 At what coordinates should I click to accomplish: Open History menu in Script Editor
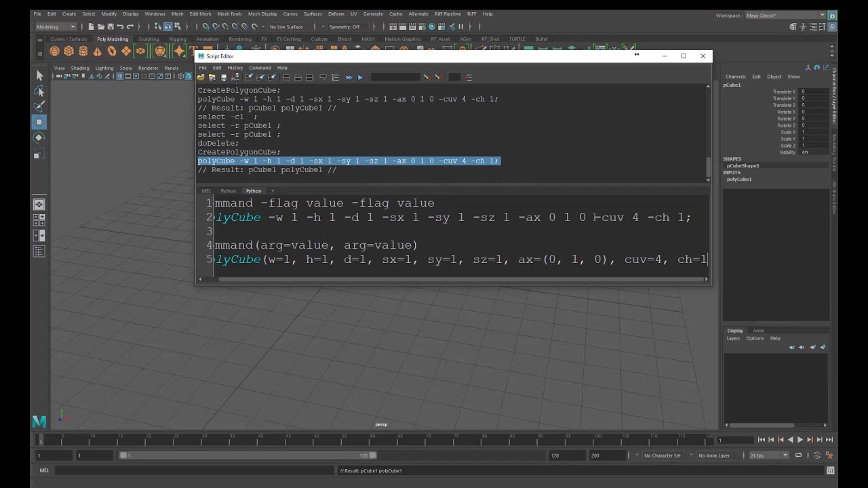click(235, 68)
